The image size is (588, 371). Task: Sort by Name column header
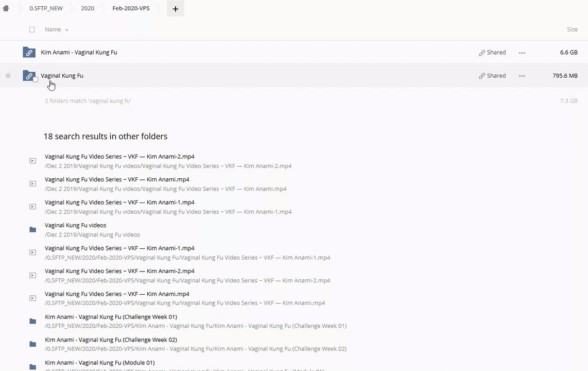53,29
